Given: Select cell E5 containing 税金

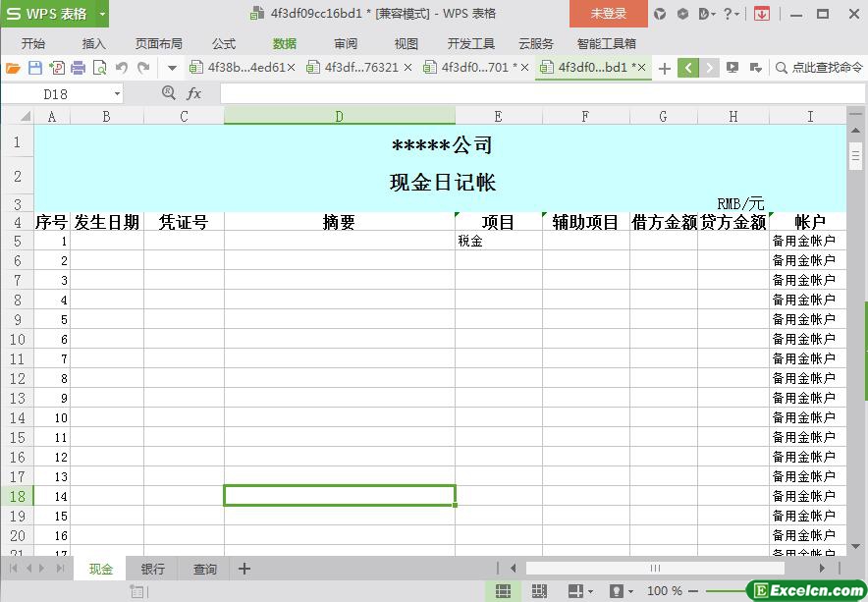Looking at the screenshot, I should [498, 241].
